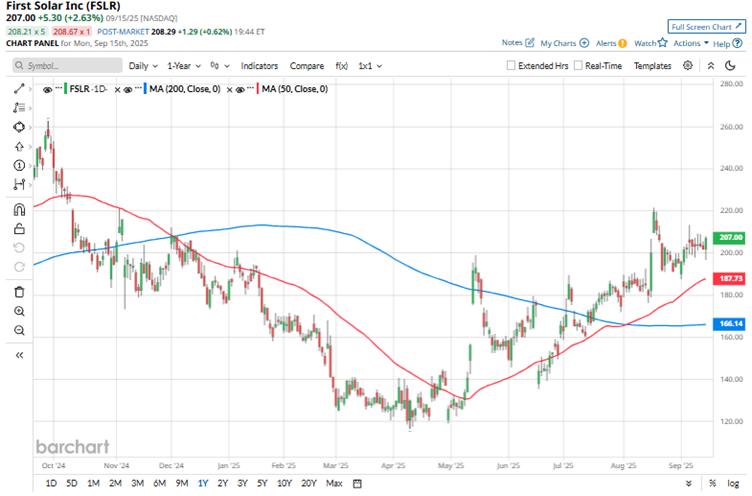The width and height of the screenshot is (752, 496).
Task: Open the 1-Year period dropdown
Action: click(184, 66)
